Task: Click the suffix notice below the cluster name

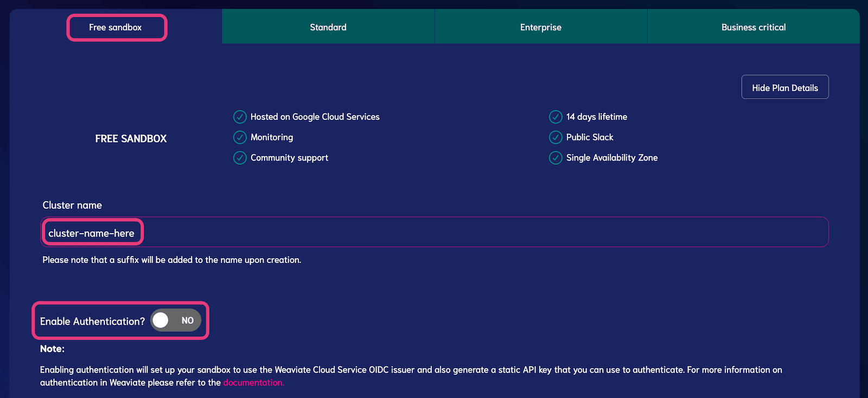Action: 171,260
